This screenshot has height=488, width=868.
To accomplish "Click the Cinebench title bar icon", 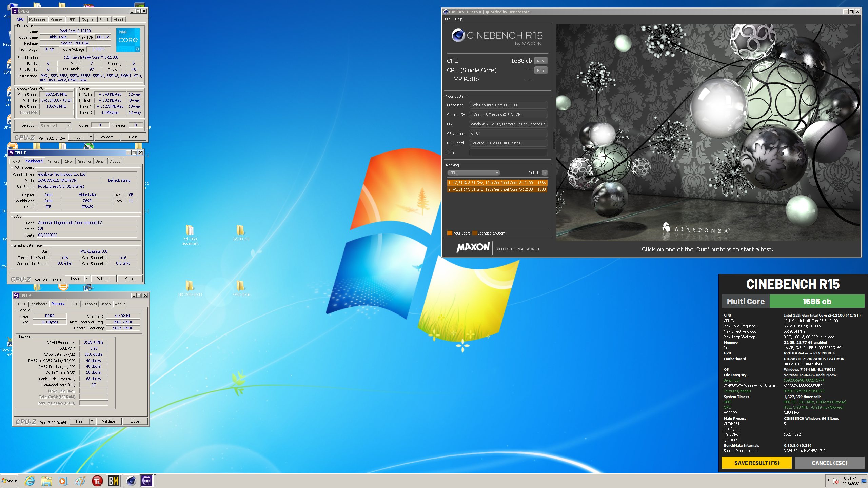I will click(x=446, y=12).
